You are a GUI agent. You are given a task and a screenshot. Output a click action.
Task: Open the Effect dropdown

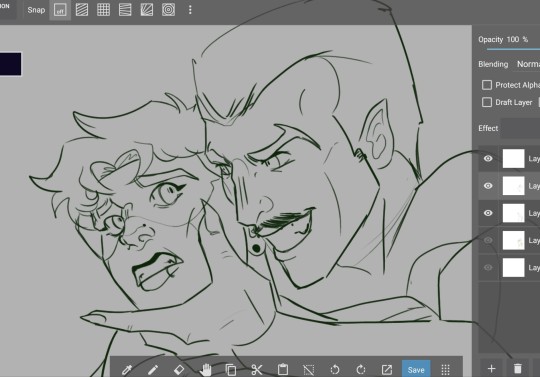pos(520,128)
